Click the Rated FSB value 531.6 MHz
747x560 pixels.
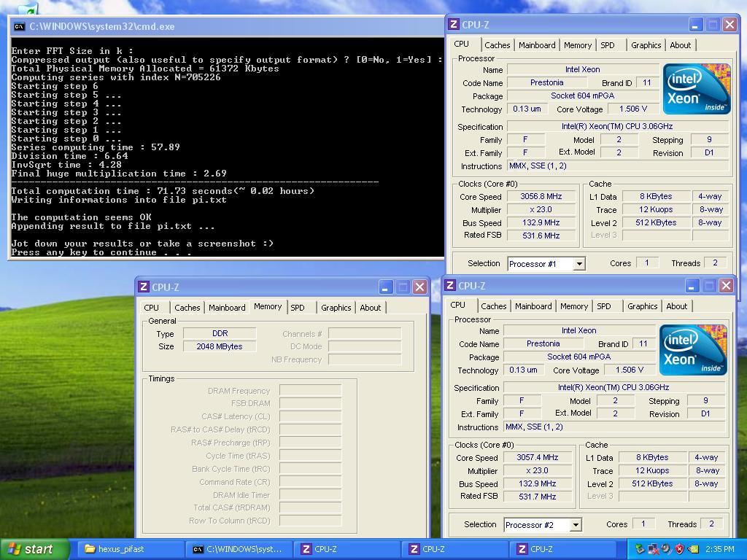(x=541, y=236)
